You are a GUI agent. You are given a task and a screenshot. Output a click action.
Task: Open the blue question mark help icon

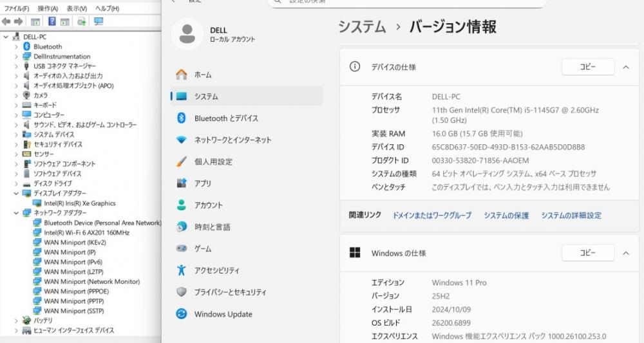click(x=52, y=21)
